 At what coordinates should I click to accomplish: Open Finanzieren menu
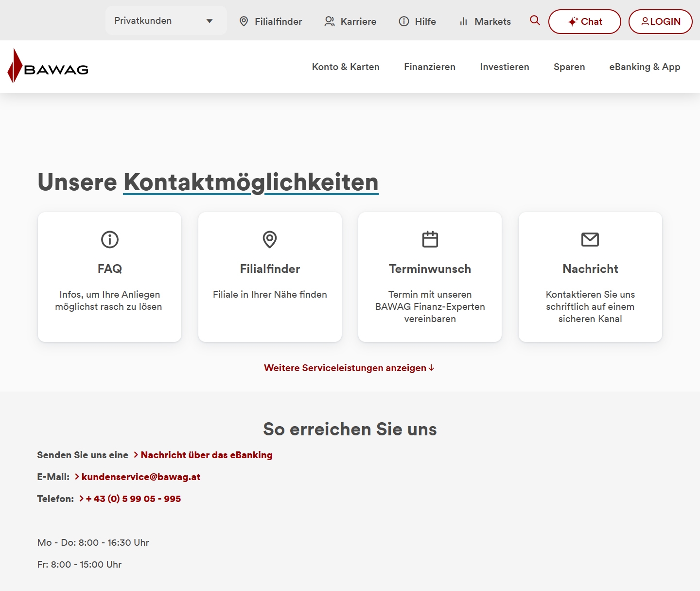[x=430, y=67]
